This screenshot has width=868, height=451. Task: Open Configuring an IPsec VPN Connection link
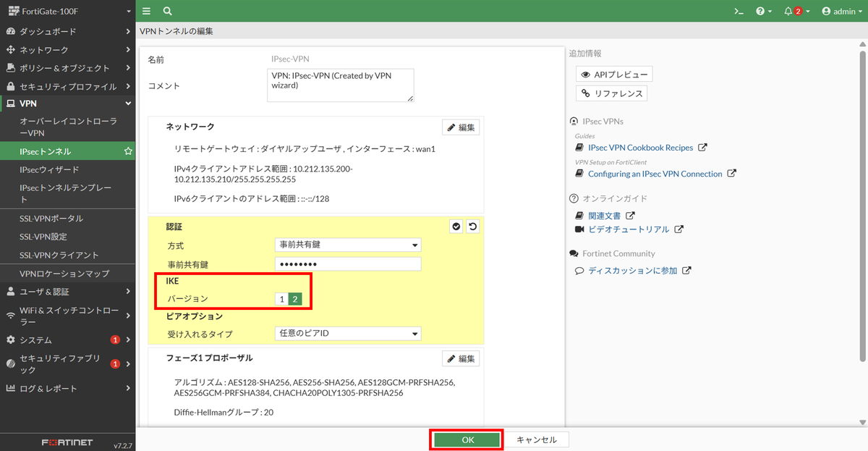pyautogui.click(x=655, y=174)
